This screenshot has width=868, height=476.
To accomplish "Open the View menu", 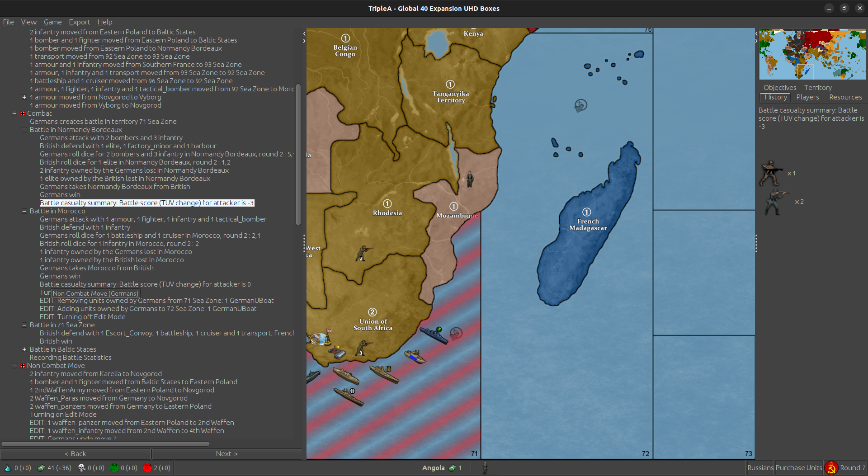I will (x=28, y=22).
